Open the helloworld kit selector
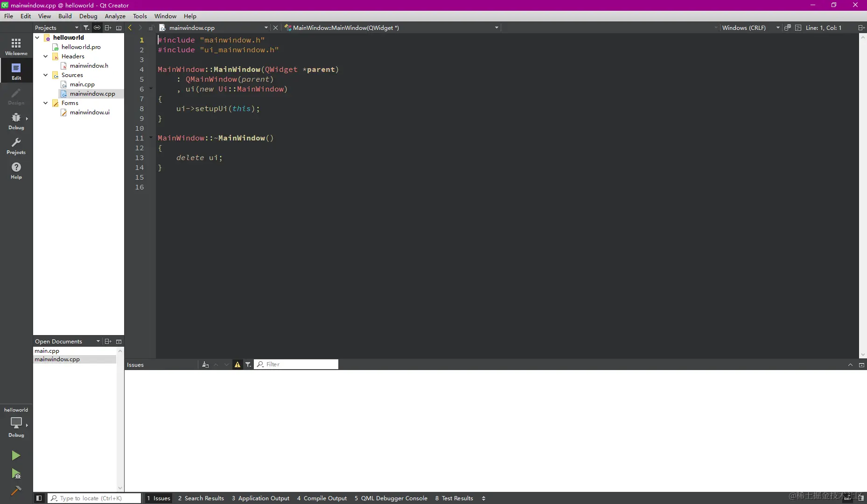This screenshot has width=867, height=504. 16,422
